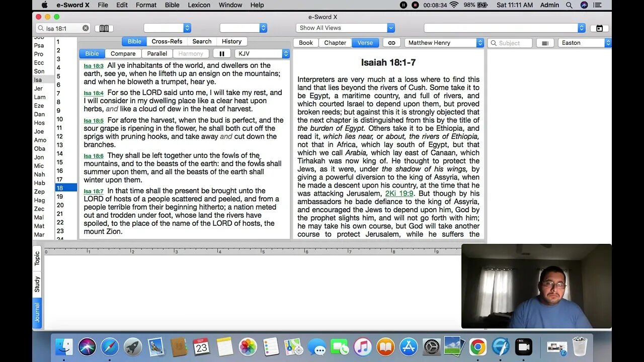The width and height of the screenshot is (644, 362).
Task: Open the Show All Views dropdown
Action: 345,28
